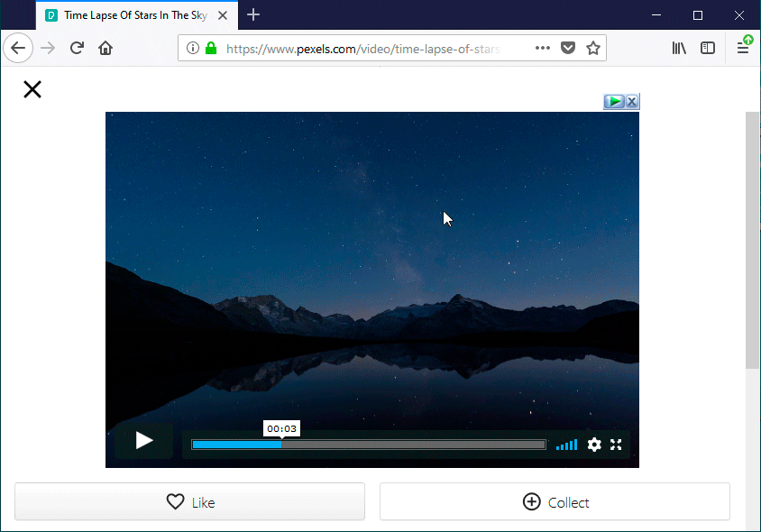761x532 pixels.
Task: Bookmark this page with the star icon
Action: pos(592,47)
